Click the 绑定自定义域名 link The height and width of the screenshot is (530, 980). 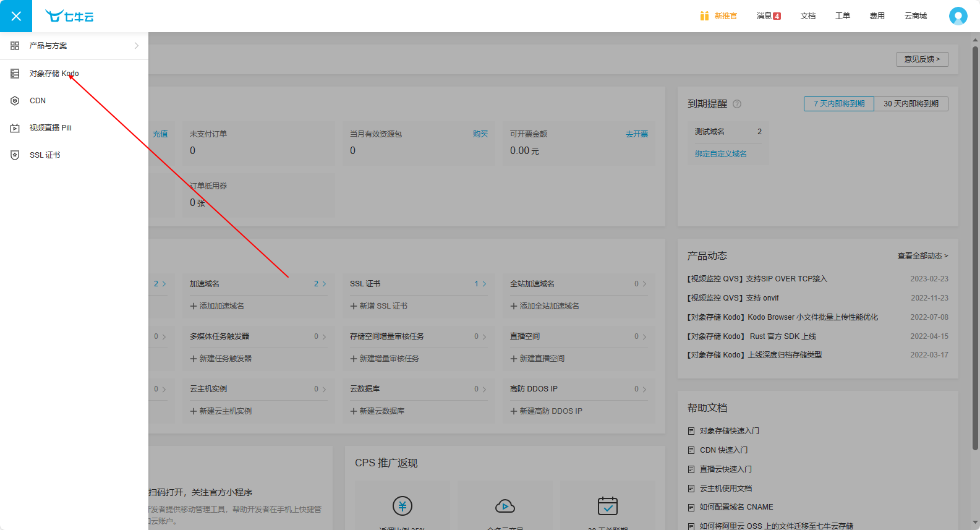(x=721, y=154)
